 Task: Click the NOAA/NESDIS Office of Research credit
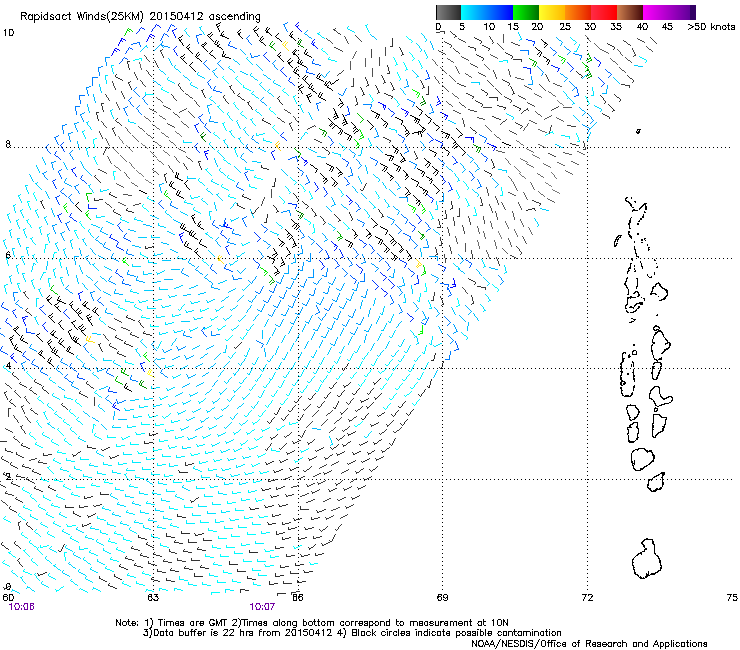coord(589,644)
